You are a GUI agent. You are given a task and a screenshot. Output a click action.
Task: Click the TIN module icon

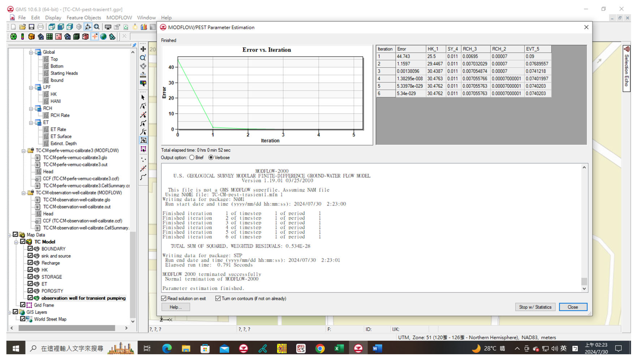click(14, 37)
